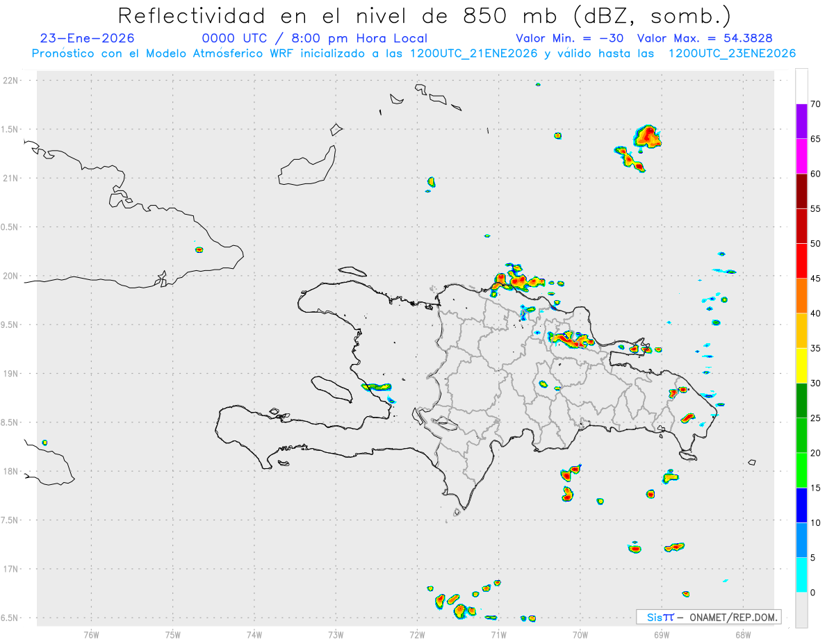Click the colorbar label '20'
The image size is (834, 644).
(x=815, y=453)
